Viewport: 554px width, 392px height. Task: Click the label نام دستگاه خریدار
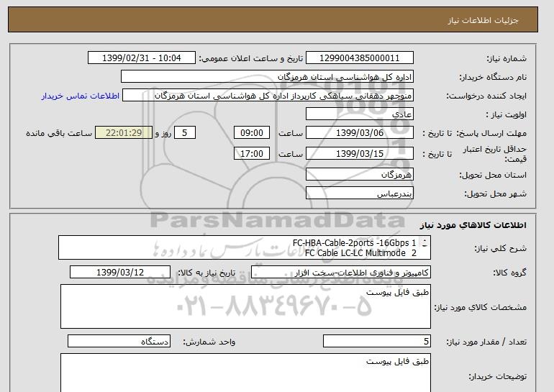[x=493, y=77]
